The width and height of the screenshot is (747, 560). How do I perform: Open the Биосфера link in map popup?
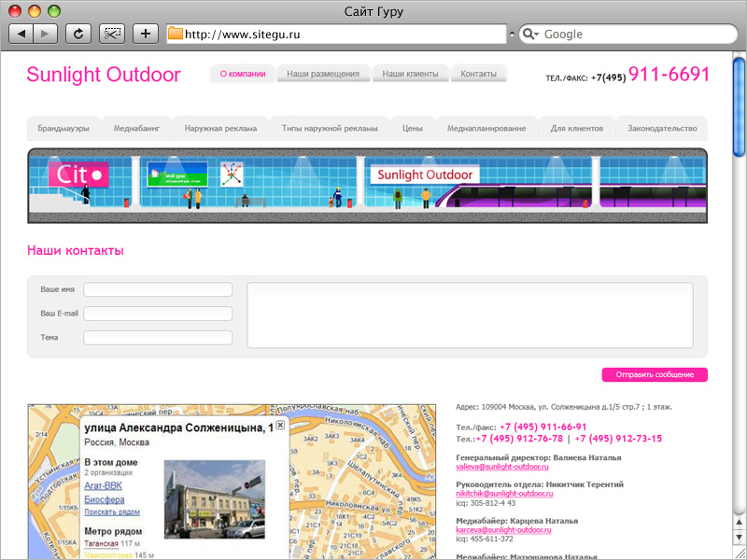click(x=105, y=499)
